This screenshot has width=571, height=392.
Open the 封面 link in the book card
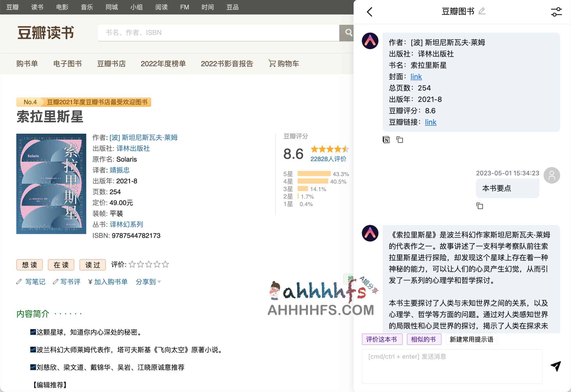coord(416,77)
